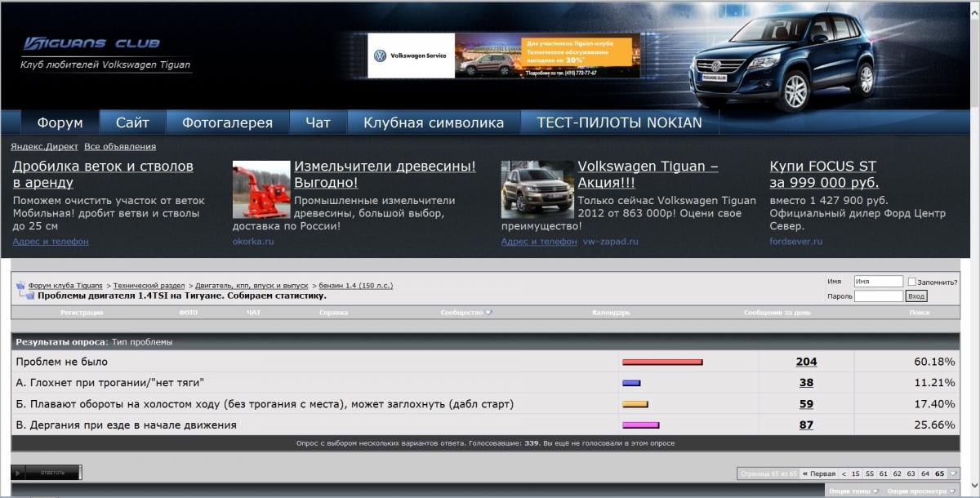This screenshot has width=980, height=498.
Task: Open the 59 votes count link
Action: [806, 404]
